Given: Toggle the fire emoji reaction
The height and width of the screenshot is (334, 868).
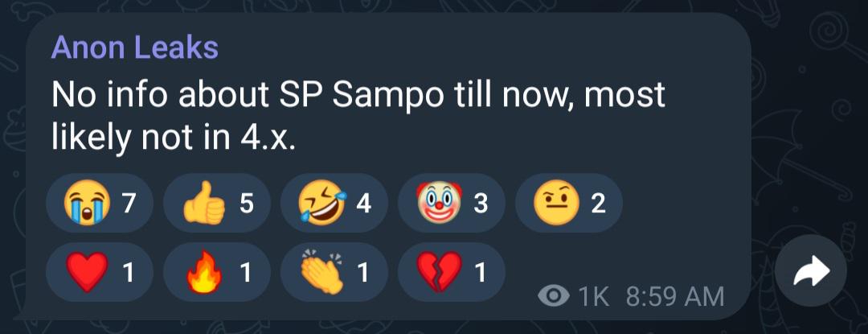Looking at the screenshot, I should pyautogui.click(x=217, y=273).
